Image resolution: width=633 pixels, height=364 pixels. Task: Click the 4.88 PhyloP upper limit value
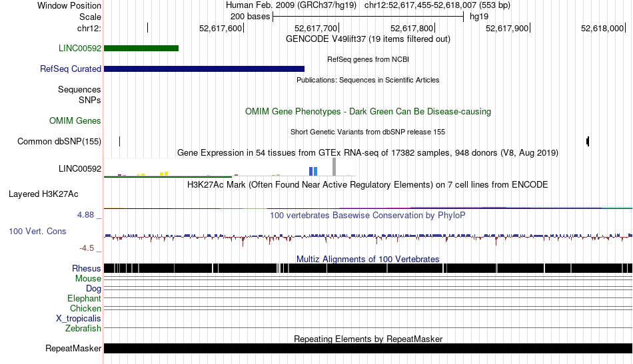tap(85, 215)
